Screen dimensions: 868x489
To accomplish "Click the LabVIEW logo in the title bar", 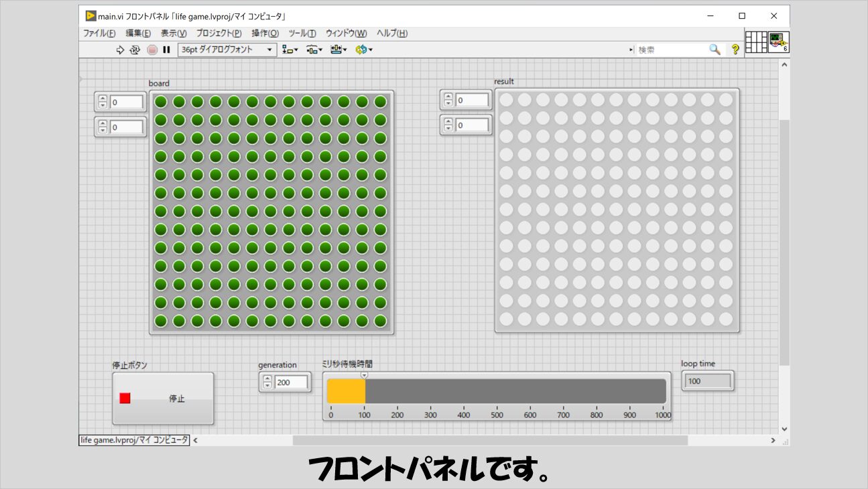I will point(90,15).
